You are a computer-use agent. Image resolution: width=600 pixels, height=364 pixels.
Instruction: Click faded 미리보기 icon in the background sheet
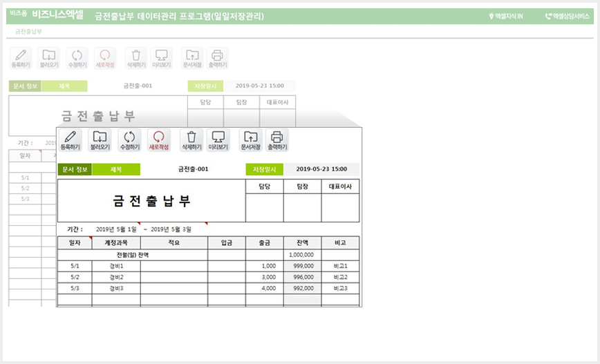click(x=162, y=58)
